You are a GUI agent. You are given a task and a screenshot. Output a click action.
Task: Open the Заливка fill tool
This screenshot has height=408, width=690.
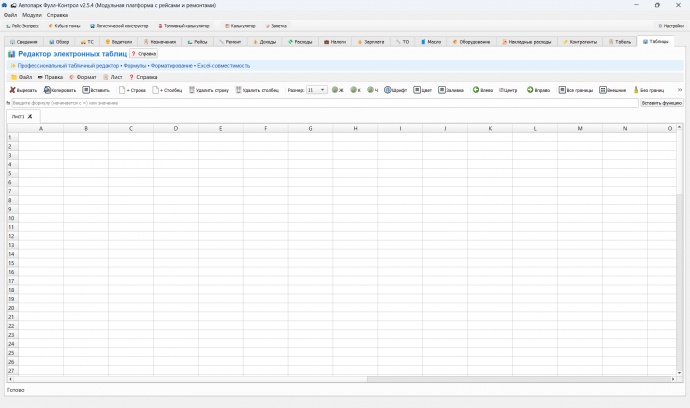pyautogui.click(x=451, y=90)
